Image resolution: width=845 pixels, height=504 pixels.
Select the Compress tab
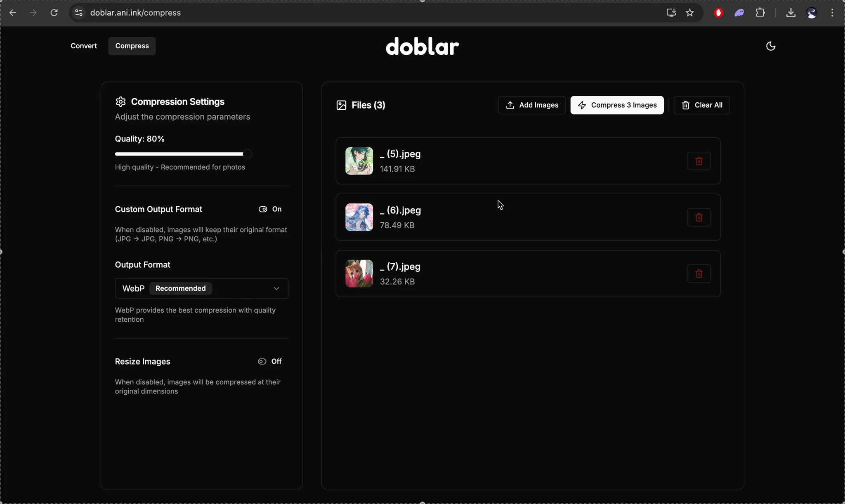131,46
